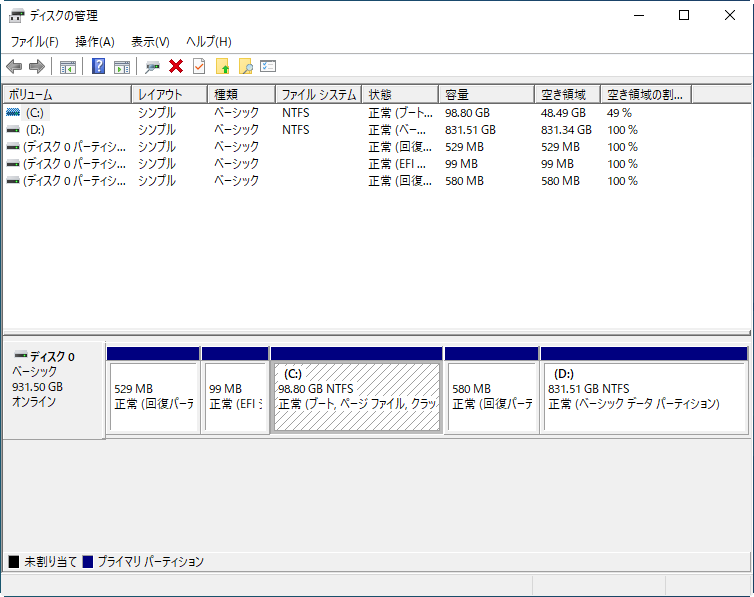Click the 正常 (ブート... status cell

(x=401, y=113)
